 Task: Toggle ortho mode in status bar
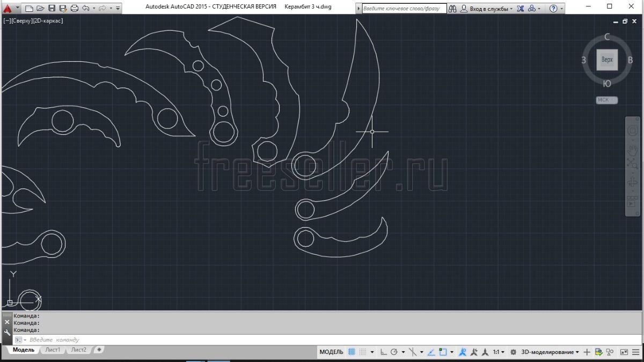tap(383, 352)
